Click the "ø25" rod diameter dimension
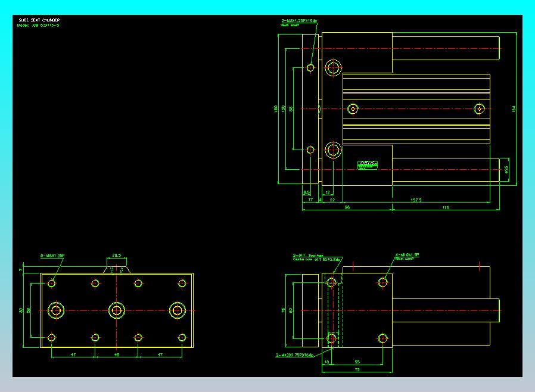The height and width of the screenshot is (392, 535). coord(506,170)
